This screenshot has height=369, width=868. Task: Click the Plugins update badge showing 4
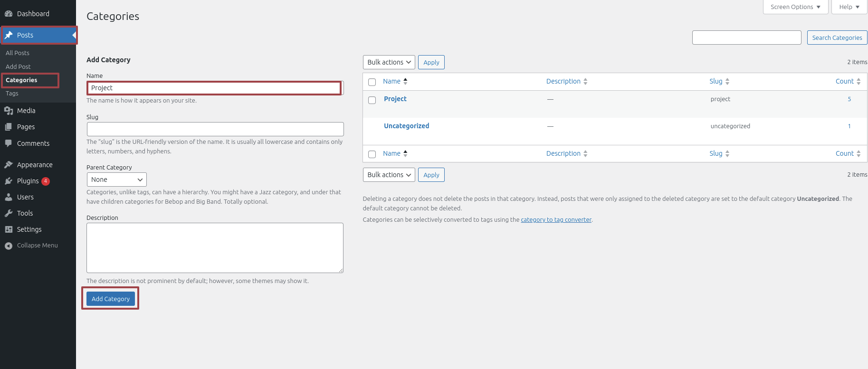click(46, 181)
